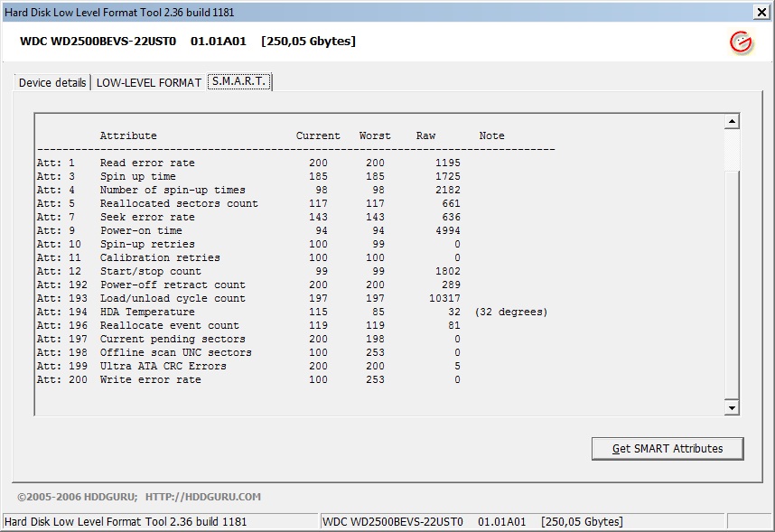This screenshot has height=532, width=775.
Task: Click the [250,05 Gbytes] capacity in header
Action: (308, 41)
